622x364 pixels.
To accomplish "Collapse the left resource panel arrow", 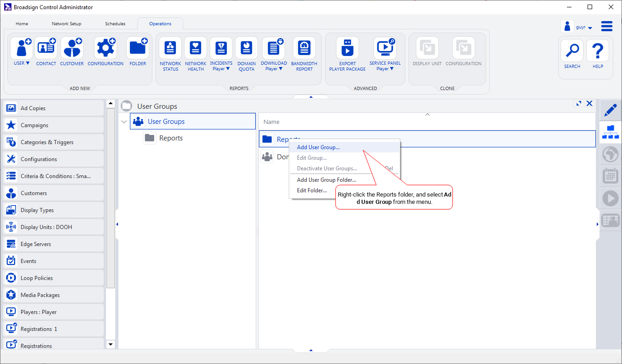I will 117,224.
